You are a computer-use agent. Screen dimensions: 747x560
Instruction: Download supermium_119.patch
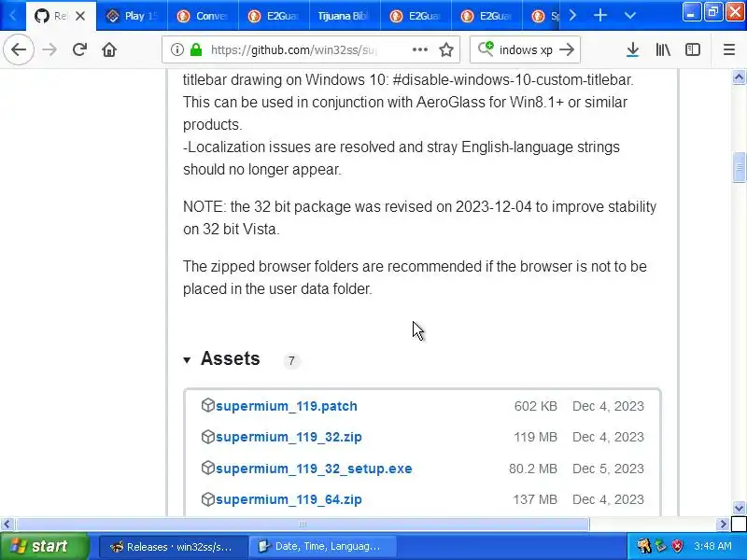click(287, 406)
